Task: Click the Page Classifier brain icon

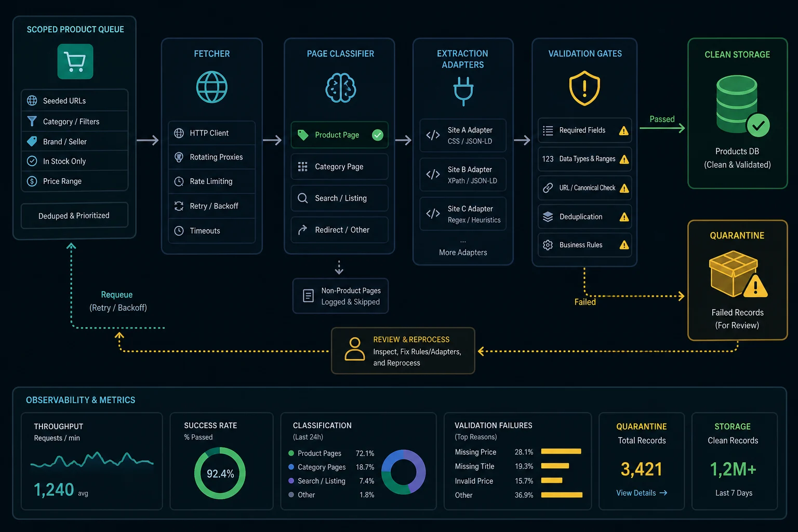Action: coord(340,88)
